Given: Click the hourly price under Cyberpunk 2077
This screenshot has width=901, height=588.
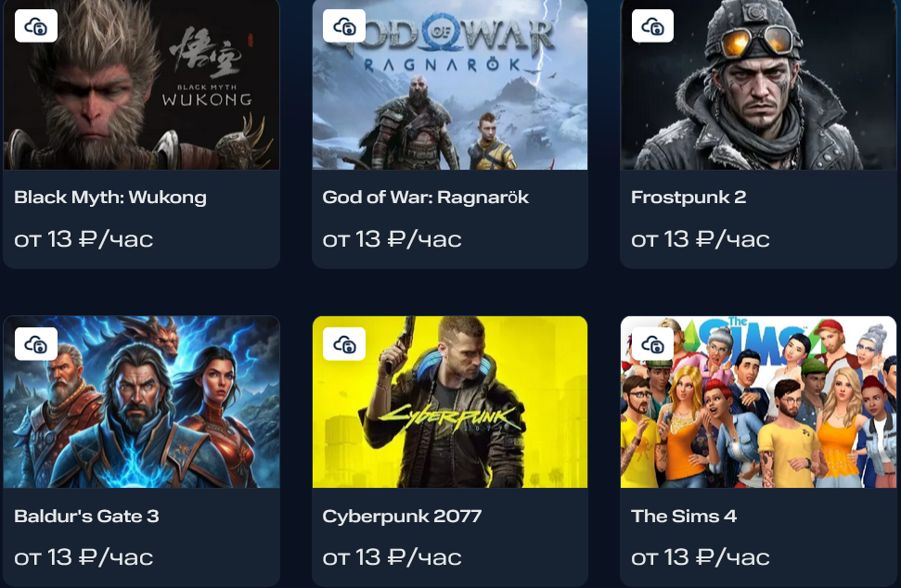Looking at the screenshot, I should pyautogui.click(x=392, y=557).
